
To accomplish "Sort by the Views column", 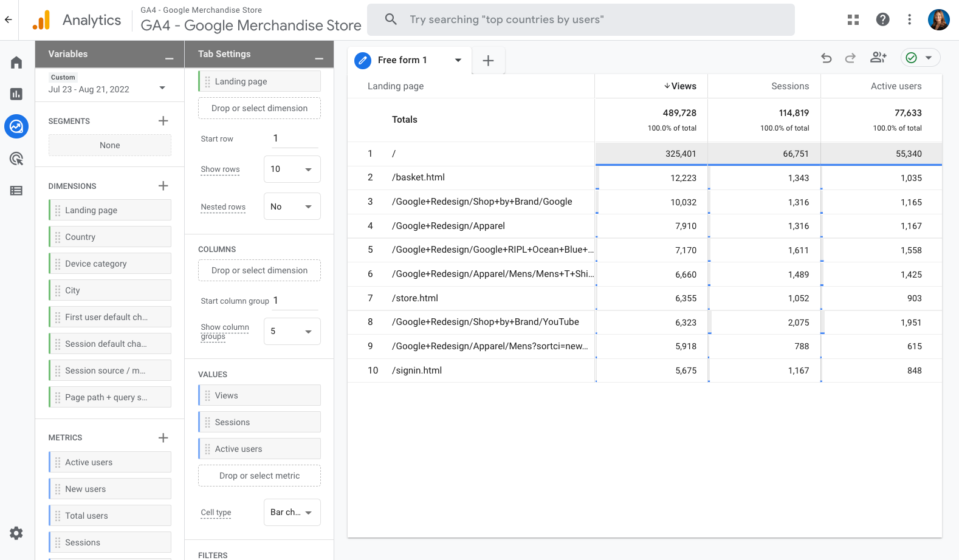I will tap(680, 86).
